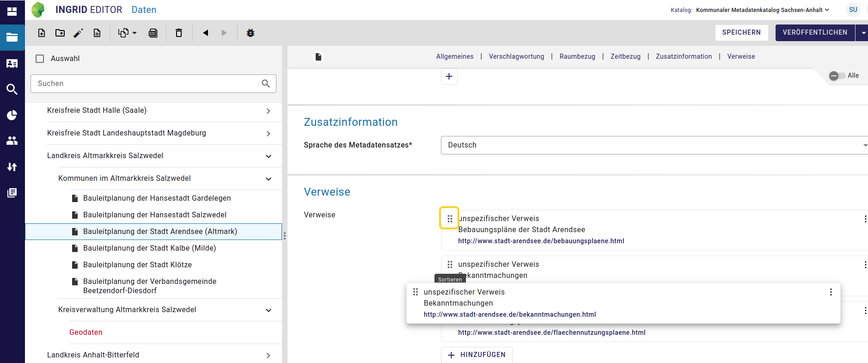The height and width of the screenshot is (363, 868).
Task: Toggle the Alle switch
Action: tap(837, 76)
